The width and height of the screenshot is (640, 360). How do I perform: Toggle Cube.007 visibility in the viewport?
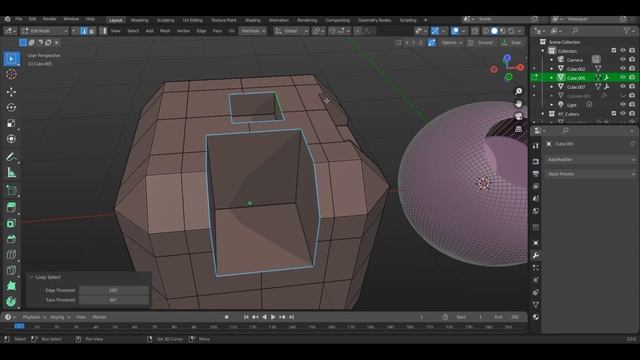[x=623, y=87]
